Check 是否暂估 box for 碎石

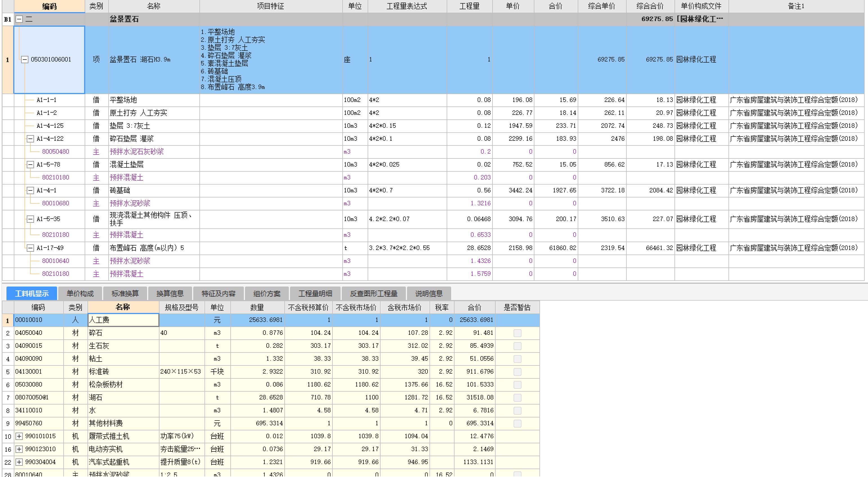517,333
